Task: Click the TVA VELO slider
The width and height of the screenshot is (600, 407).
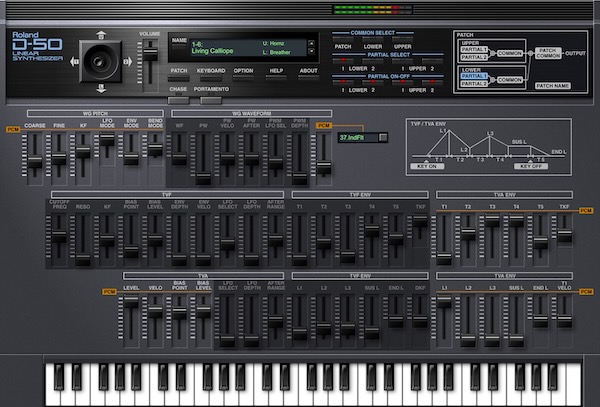Action: [x=155, y=311]
